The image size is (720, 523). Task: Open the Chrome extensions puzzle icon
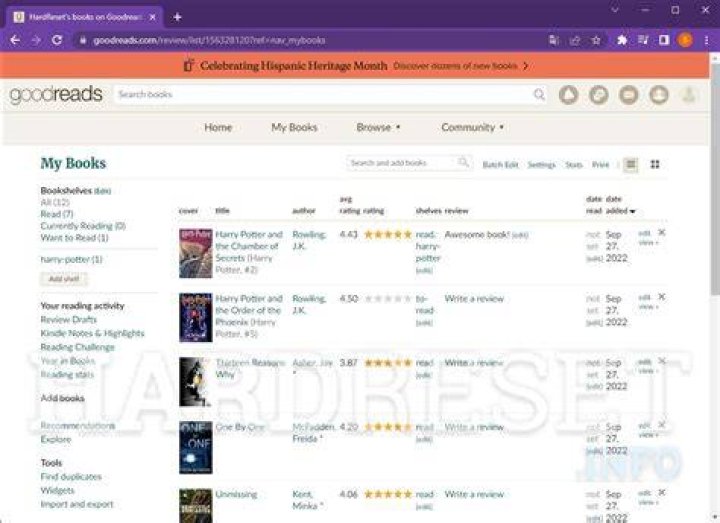622,40
